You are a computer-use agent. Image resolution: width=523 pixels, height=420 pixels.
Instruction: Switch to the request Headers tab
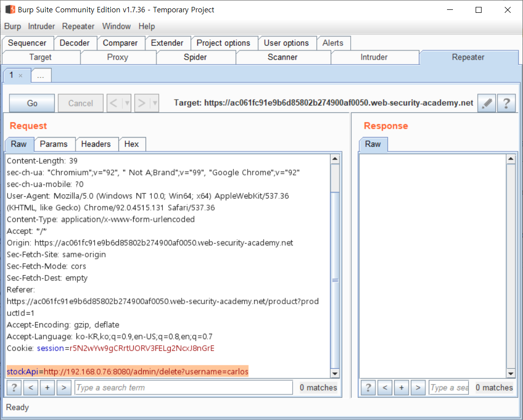(x=96, y=144)
